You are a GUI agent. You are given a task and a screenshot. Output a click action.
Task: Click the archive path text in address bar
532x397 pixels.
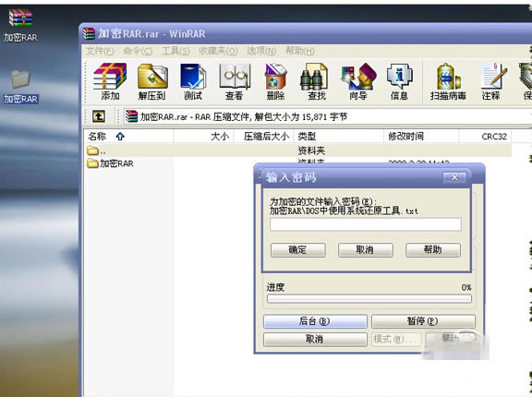(x=244, y=117)
